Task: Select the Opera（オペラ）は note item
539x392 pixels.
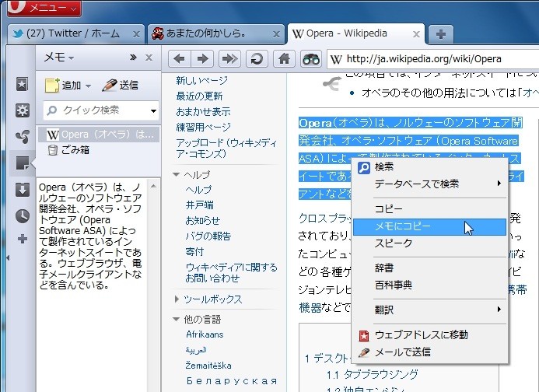Action: 99,135
